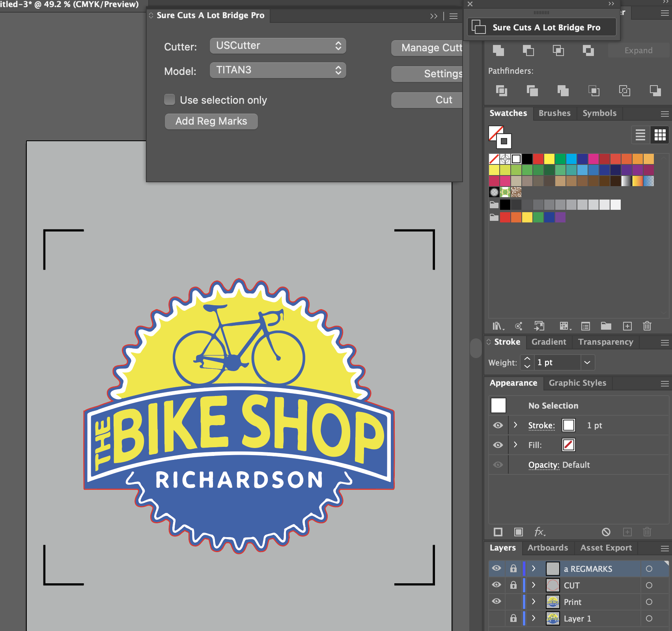This screenshot has width=672, height=631.
Task: Click the Settings button in Bridge panel
Action: pos(427,74)
